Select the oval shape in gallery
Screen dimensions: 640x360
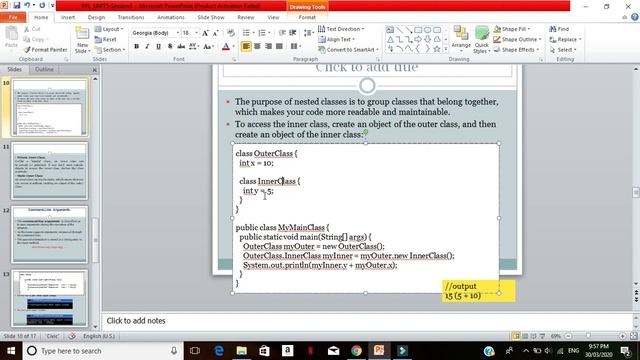(427, 30)
